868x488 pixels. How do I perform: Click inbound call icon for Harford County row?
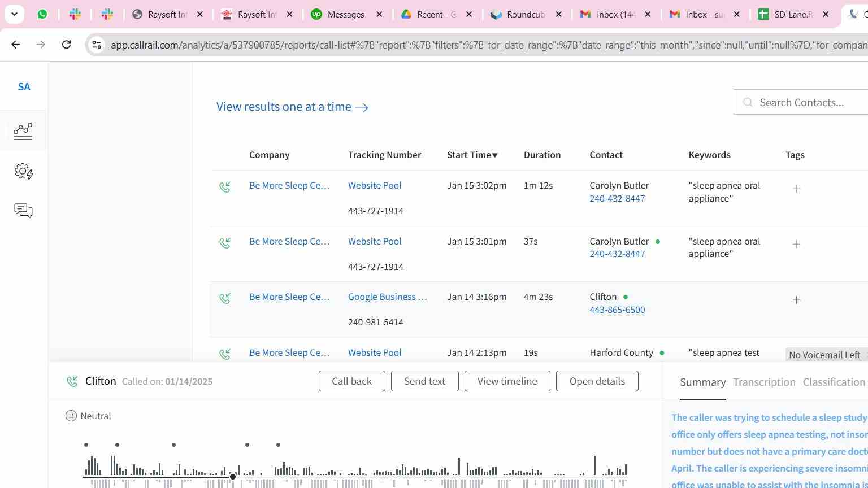225,354
